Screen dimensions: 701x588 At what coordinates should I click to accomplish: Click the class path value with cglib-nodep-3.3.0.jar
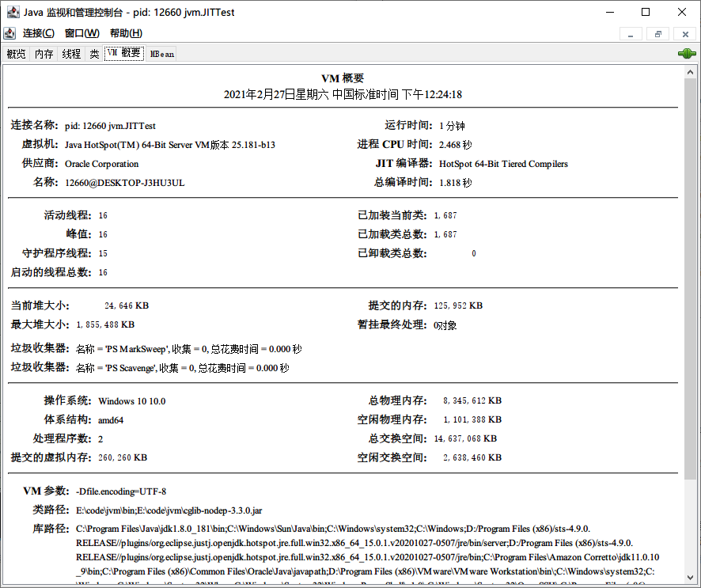[x=169, y=510]
